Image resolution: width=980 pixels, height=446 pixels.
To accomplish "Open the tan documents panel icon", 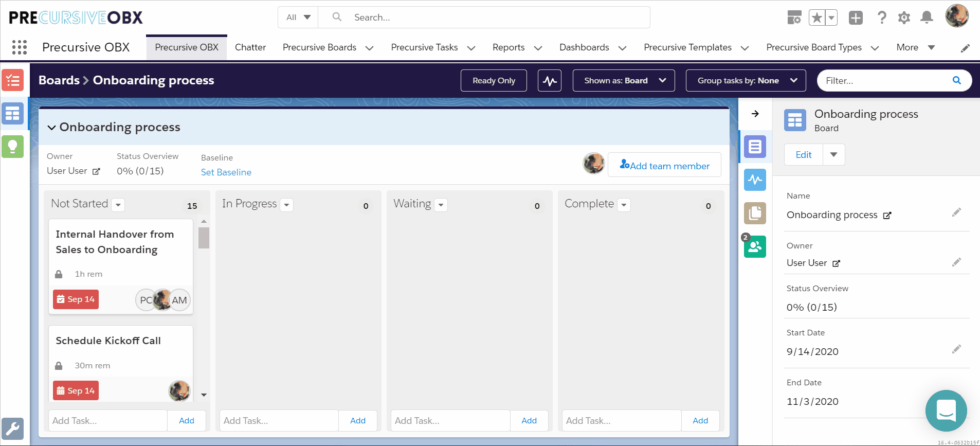I will pyautogui.click(x=755, y=213).
